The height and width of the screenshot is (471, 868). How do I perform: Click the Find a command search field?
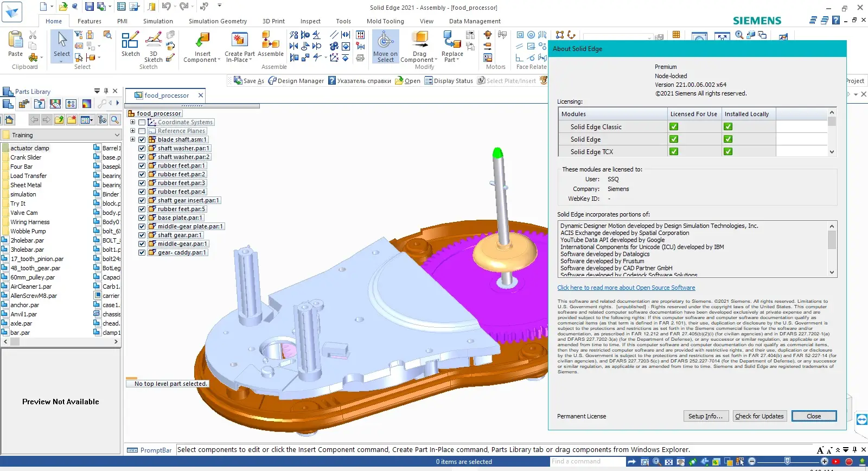[588, 461]
